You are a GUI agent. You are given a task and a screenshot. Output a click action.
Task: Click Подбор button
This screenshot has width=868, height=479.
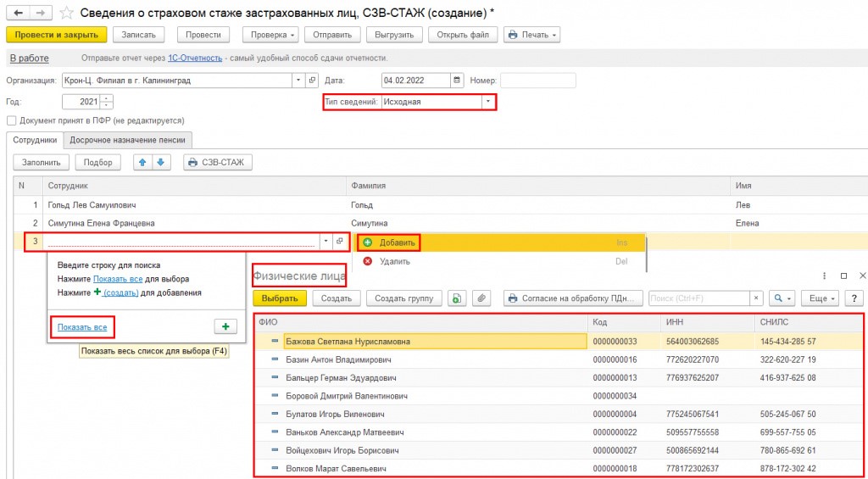click(x=98, y=162)
